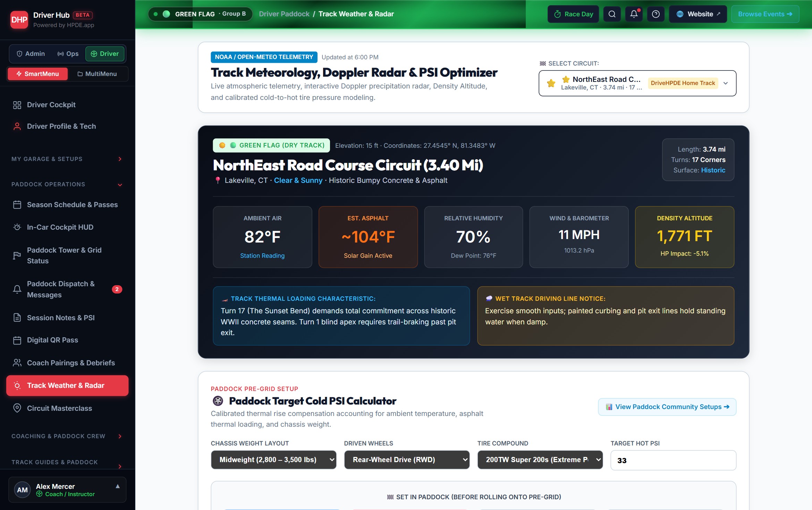Click the Digital QR Pass icon
Viewport: 812px width, 510px height.
tap(17, 340)
